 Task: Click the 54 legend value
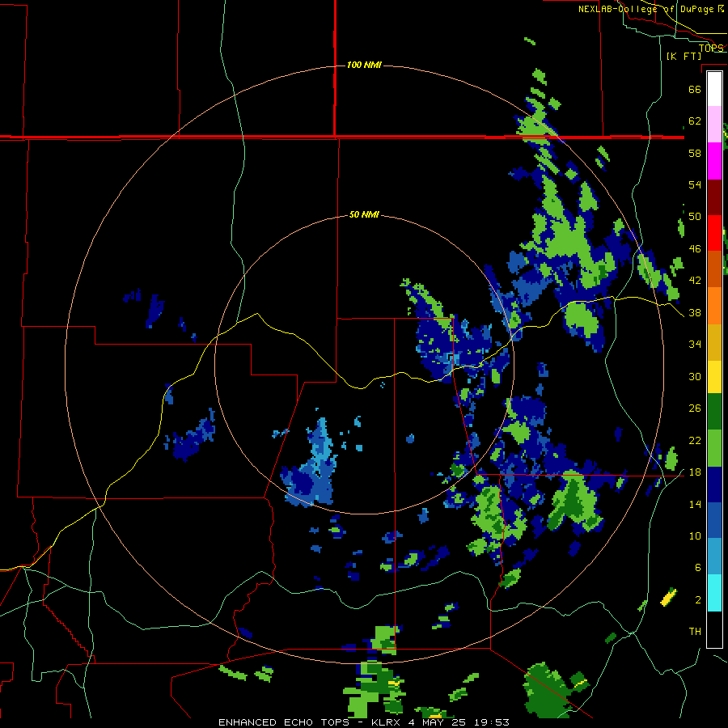point(695,184)
